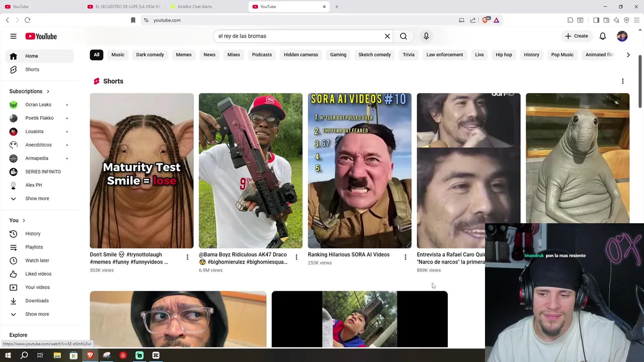This screenshot has height=362, width=644.
Task: Select the Hip hop chip
Action: click(x=504, y=55)
